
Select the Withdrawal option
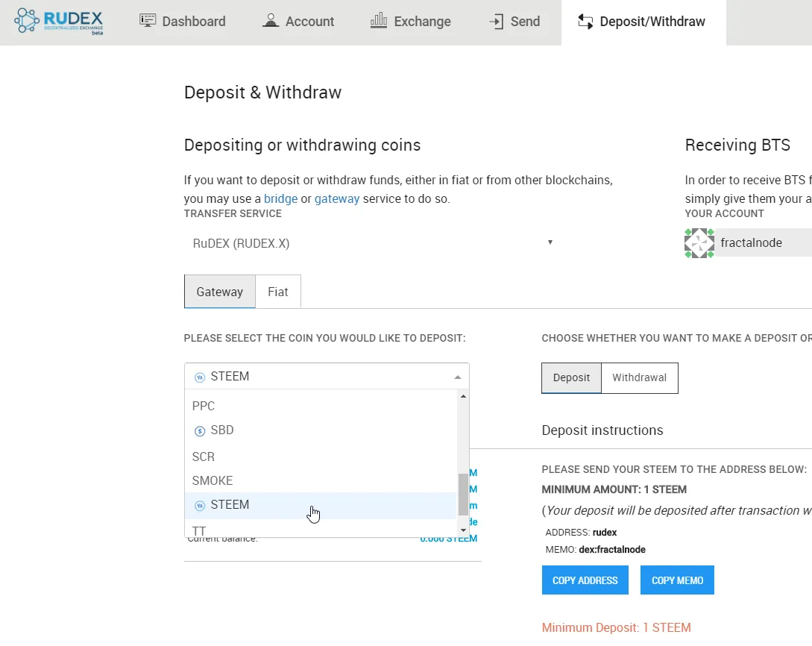click(x=640, y=377)
